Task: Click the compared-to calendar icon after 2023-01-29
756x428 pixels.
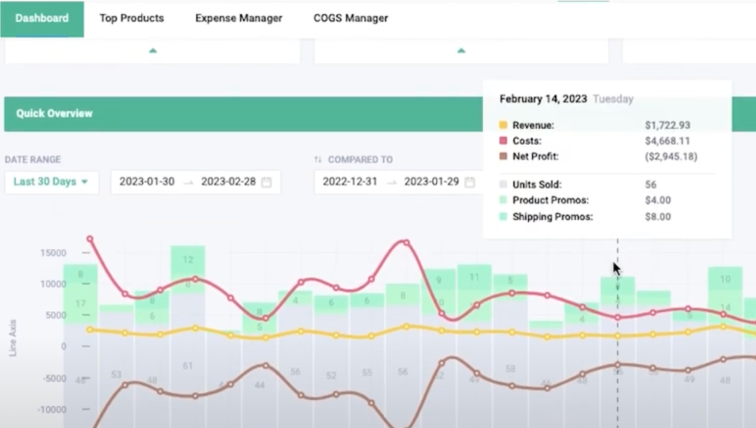Action: point(470,182)
